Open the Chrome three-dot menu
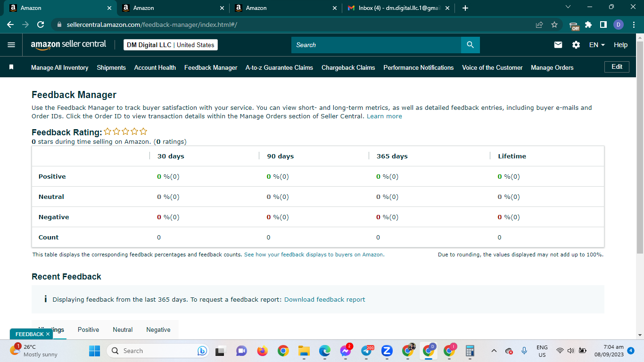This screenshot has width=644, height=362. pos(633,25)
